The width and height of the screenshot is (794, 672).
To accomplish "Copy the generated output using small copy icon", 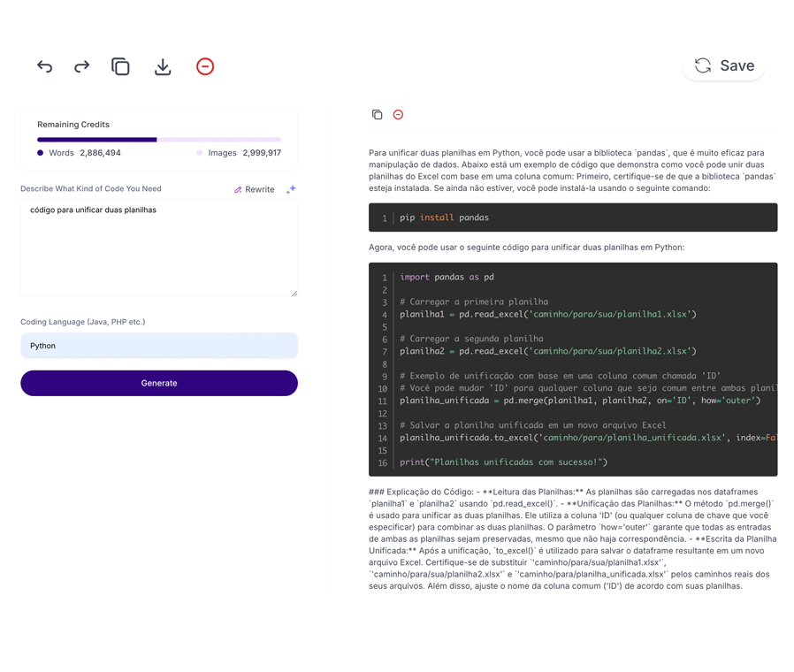I will (378, 115).
